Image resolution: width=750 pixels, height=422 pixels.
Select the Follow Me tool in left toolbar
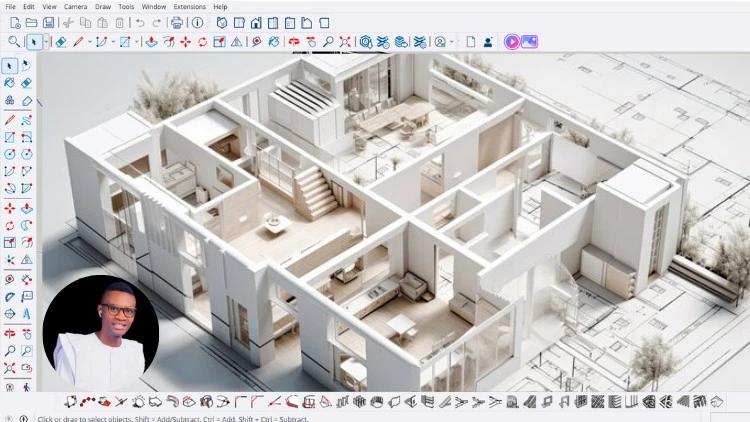(x=26, y=226)
